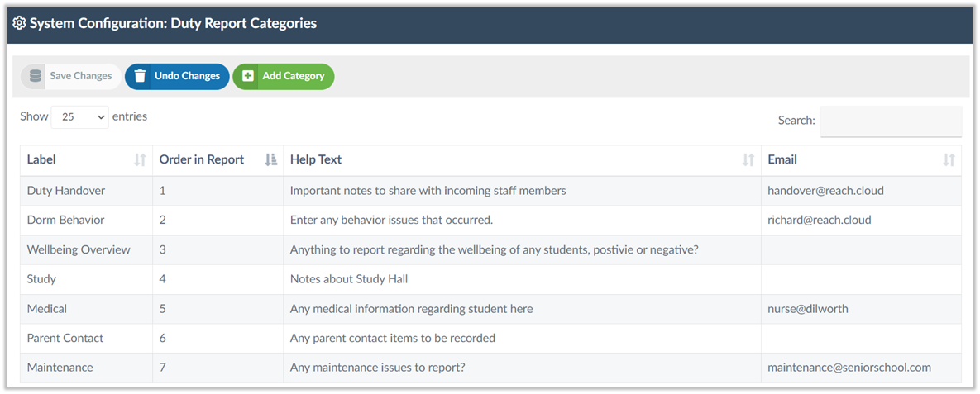Sort by the Email column arrows icon
The height and width of the screenshot is (394, 980).
(x=949, y=160)
